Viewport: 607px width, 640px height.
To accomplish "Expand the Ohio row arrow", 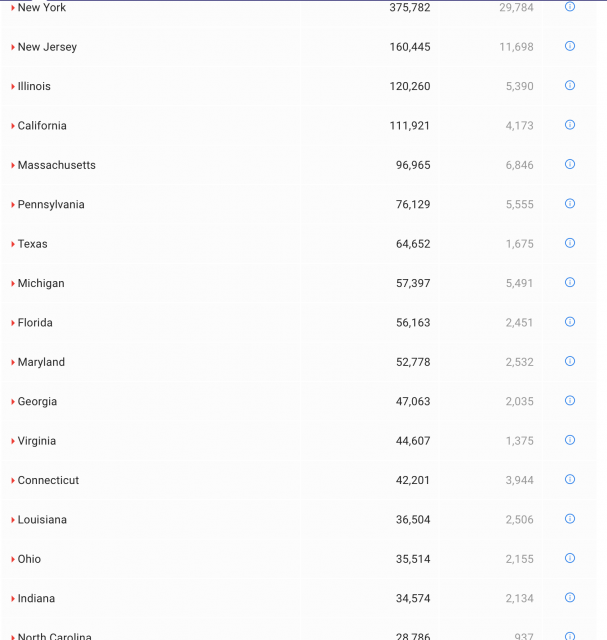I will pyautogui.click(x=13, y=559).
